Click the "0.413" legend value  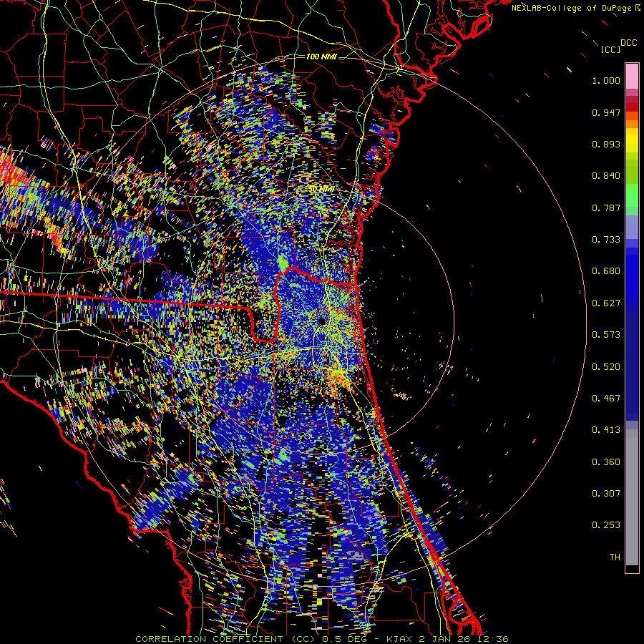point(606,430)
